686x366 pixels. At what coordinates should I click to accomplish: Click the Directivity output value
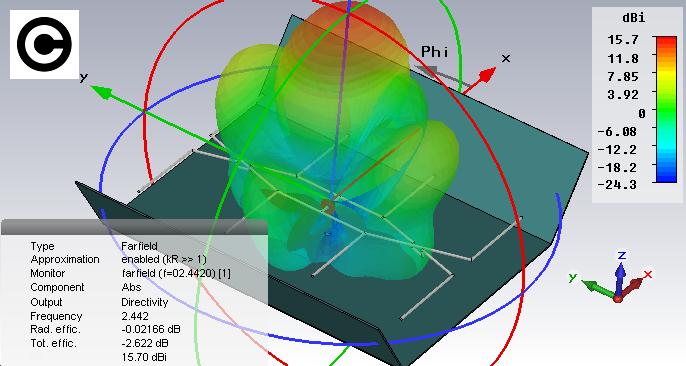145,302
